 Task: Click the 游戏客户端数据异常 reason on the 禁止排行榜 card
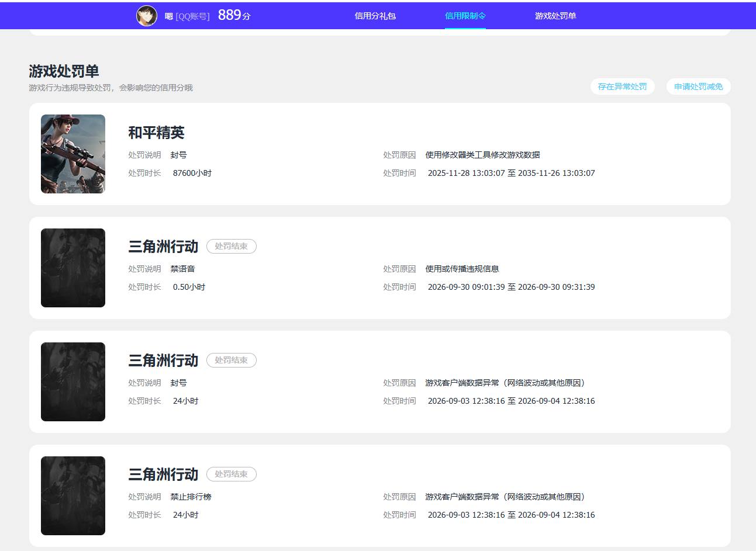coord(506,497)
